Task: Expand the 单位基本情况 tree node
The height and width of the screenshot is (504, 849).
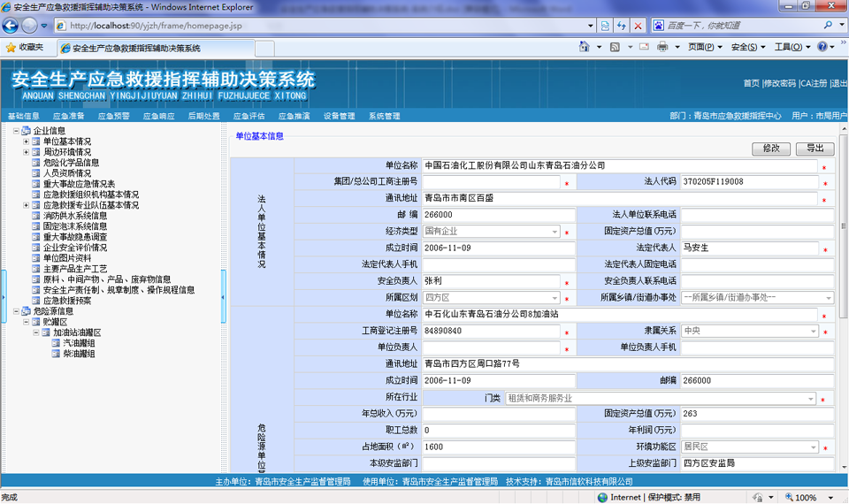Action: pyautogui.click(x=27, y=141)
